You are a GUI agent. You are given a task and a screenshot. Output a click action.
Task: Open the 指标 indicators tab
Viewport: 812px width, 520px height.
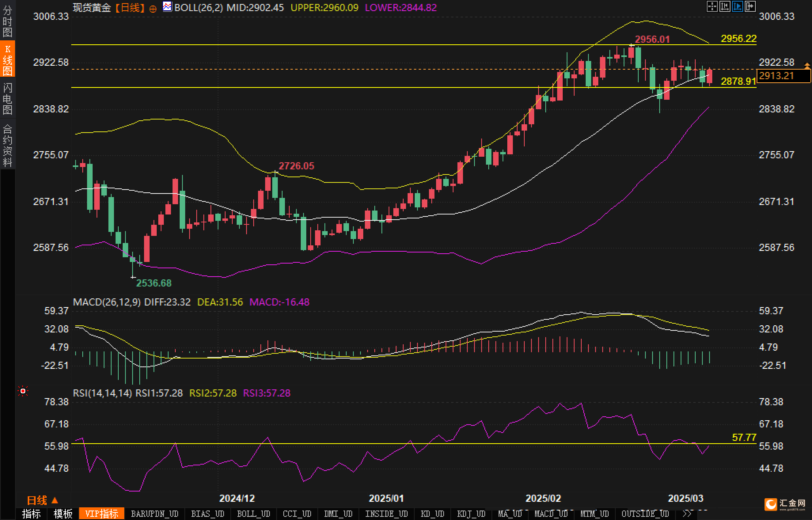tap(31, 514)
